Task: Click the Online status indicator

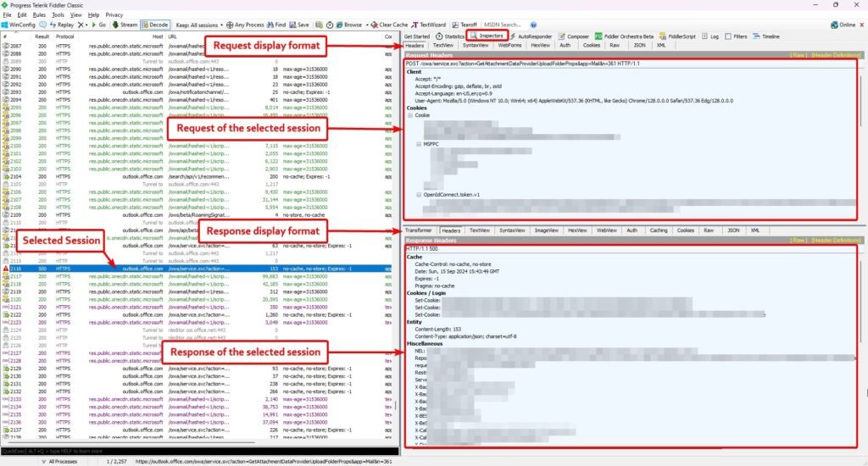Action: coord(843,25)
